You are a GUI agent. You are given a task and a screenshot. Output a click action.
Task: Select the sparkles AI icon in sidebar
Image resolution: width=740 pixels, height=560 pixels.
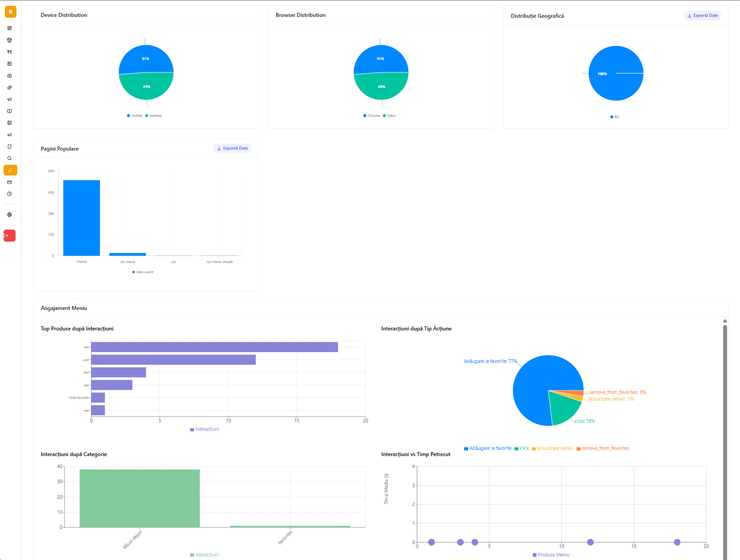pos(9,87)
